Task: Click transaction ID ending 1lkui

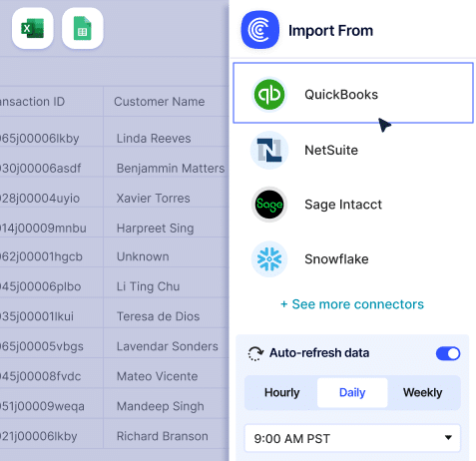Action: (x=37, y=316)
